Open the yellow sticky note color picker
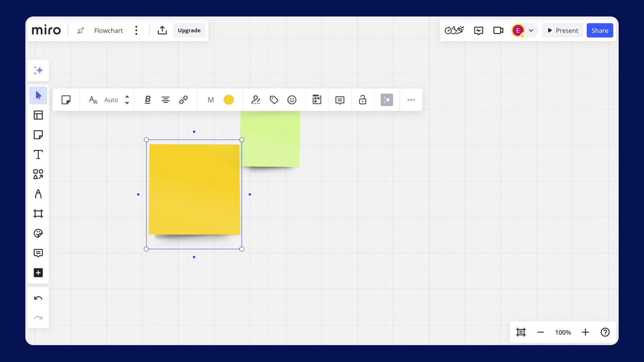Screen dimensions: 644x362 [229, 100]
